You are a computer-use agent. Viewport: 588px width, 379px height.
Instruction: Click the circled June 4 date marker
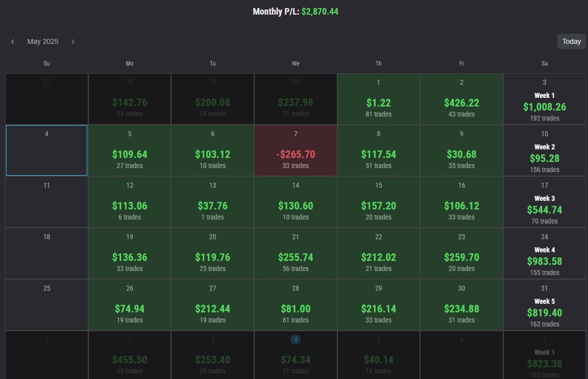pos(296,340)
